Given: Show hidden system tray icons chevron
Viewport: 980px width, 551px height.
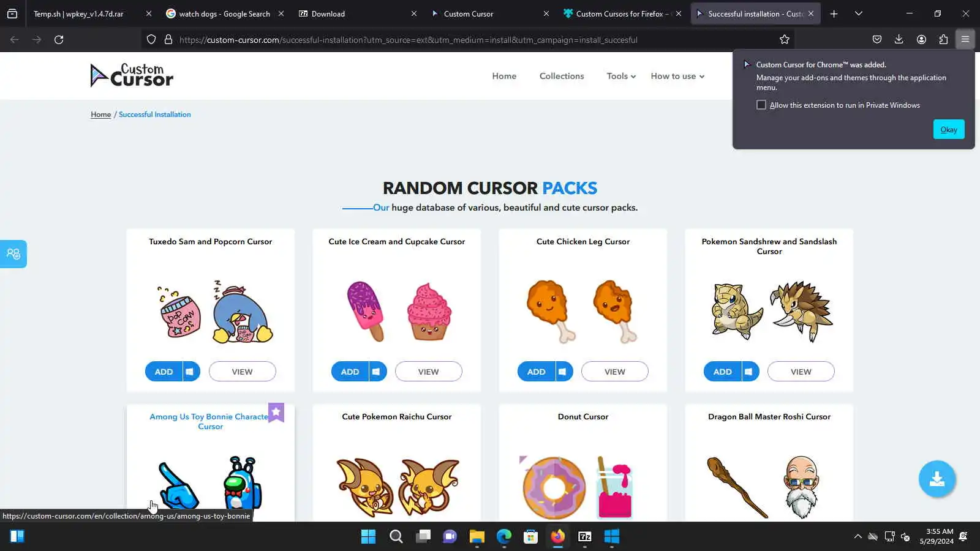Looking at the screenshot, I should 858,536.
